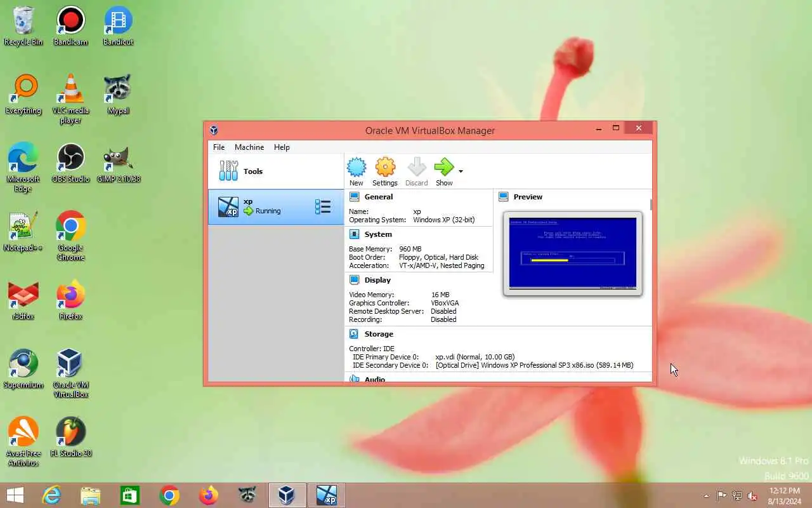Open the xp machine list menu icon

(323, 207)
